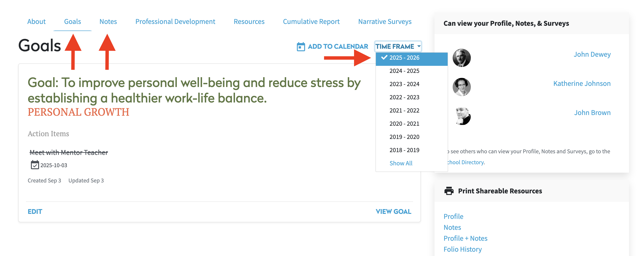
Task: Open John Dewey's profile photo
Action: pyautogui.click(x=462, y=58)
